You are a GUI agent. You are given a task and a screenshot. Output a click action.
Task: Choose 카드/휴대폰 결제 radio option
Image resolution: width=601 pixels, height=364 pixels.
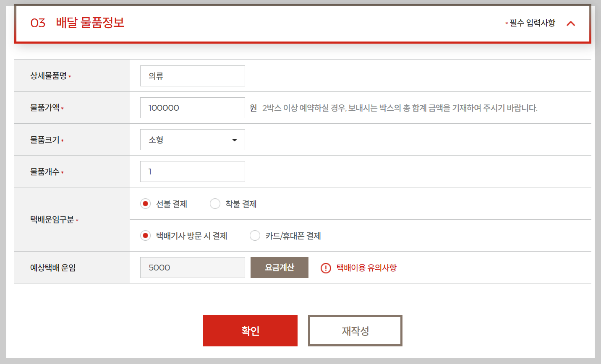tap(255, 236)
